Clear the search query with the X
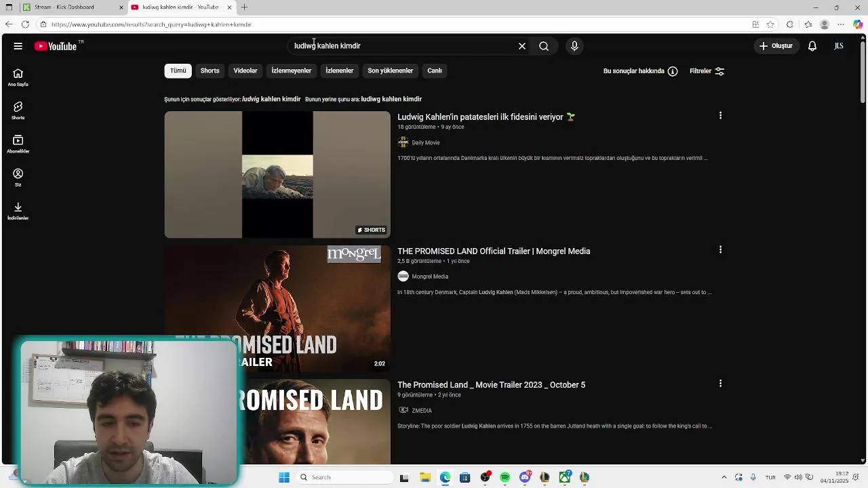Screen dimensions: 868x488 522,46
